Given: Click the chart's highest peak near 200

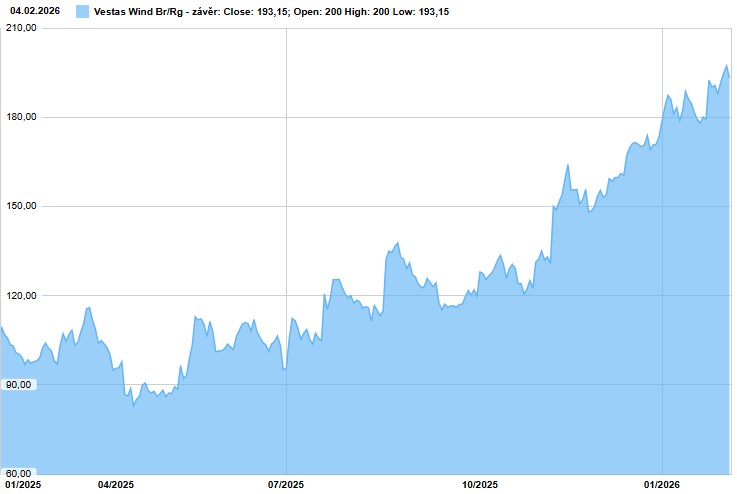Looking at the screenshot, I should (726, 66).
